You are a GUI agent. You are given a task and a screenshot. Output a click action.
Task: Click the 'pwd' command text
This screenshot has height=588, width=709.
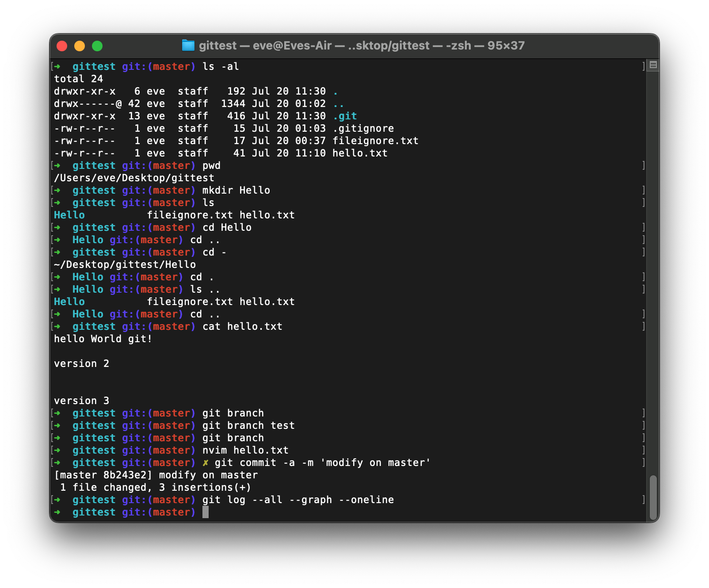tap(211, 165)
